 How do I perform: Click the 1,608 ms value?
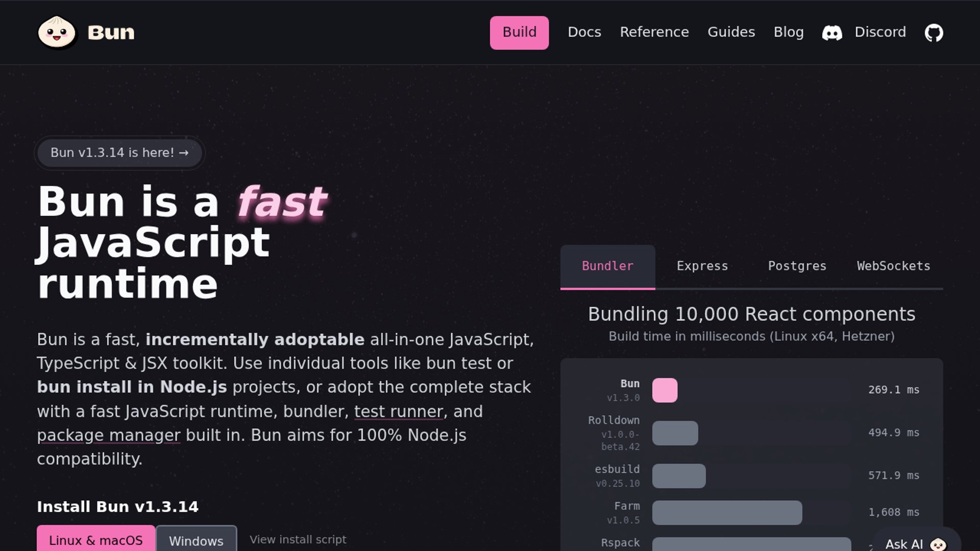click(894, 512)
